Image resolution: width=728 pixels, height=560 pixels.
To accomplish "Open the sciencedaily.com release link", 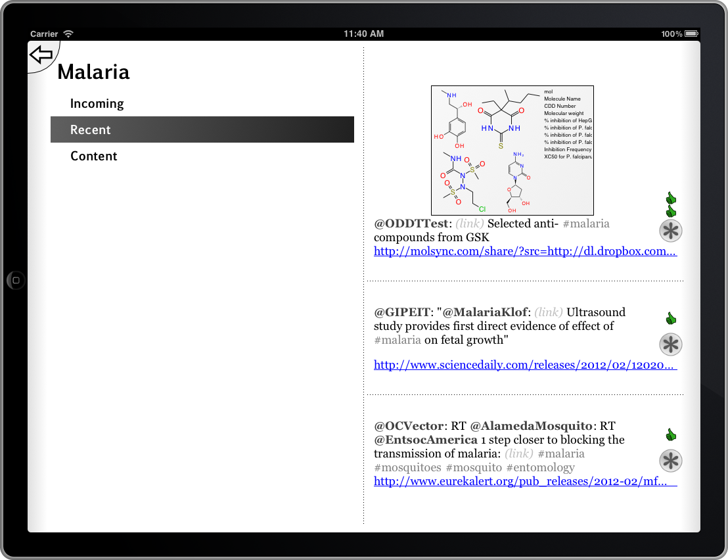I will pyautogui.click(x=525, y=365).
